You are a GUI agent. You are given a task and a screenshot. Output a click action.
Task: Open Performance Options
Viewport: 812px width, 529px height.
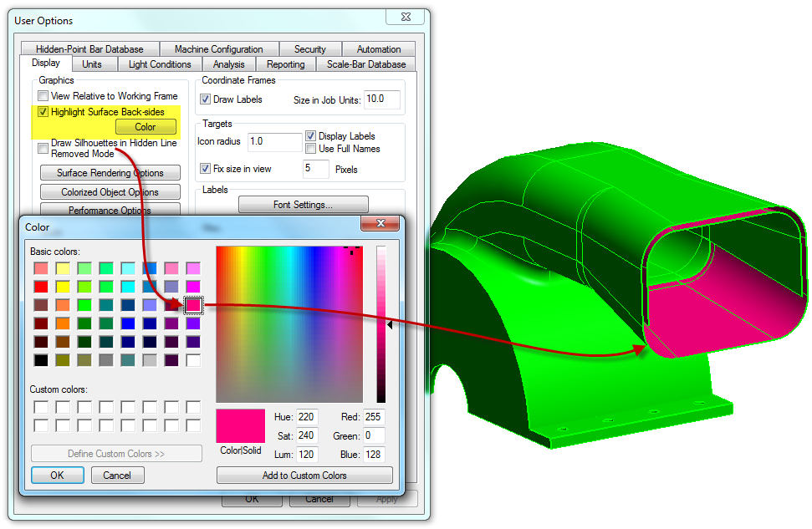point(110,209)
